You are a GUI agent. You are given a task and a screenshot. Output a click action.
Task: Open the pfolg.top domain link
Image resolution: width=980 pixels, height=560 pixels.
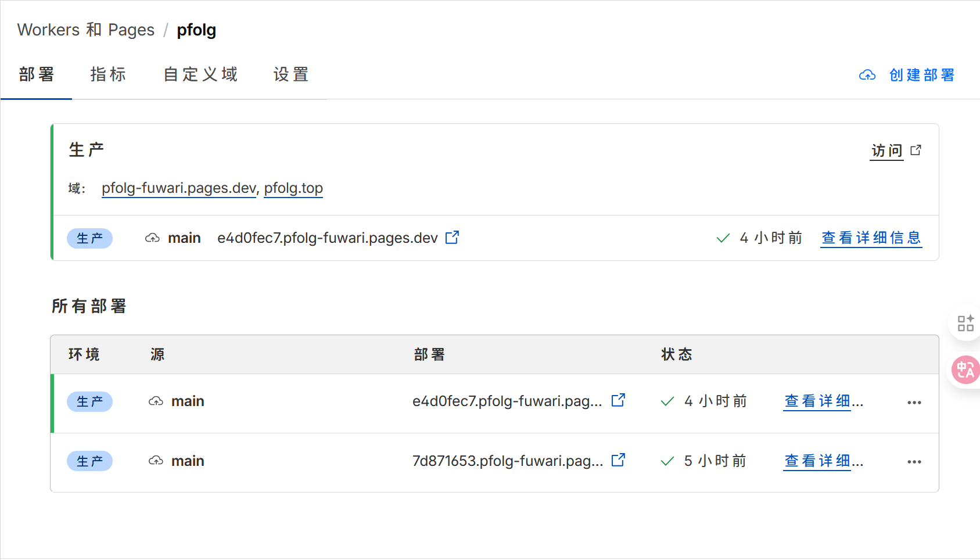point(293,188)
